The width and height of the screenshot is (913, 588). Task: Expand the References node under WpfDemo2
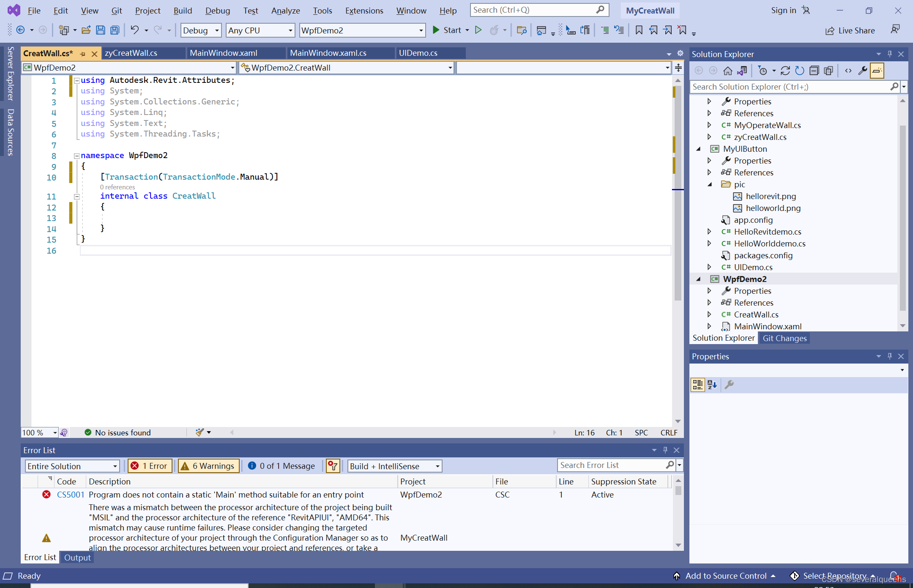coord(709,302)
